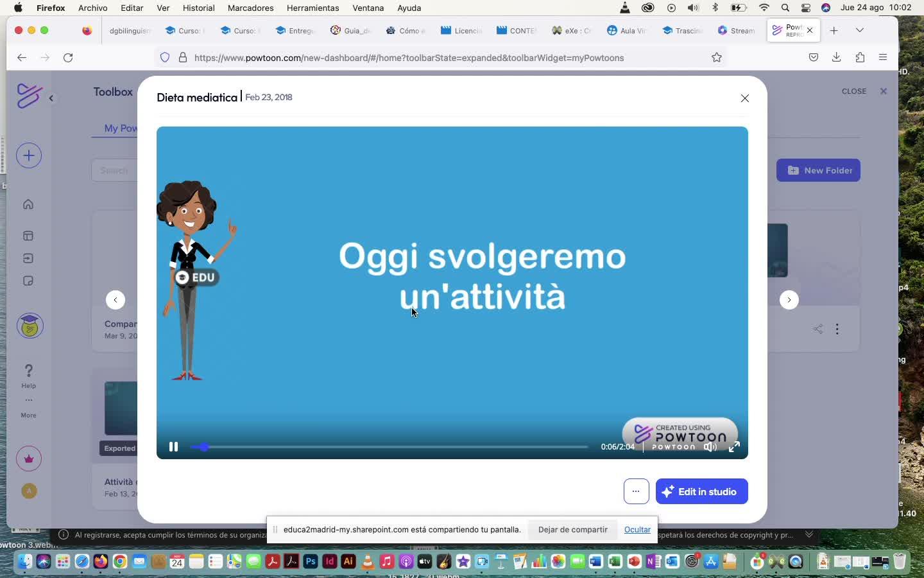
Task: Open the Firefox Archivo menu
Action: tap(93, 8)
